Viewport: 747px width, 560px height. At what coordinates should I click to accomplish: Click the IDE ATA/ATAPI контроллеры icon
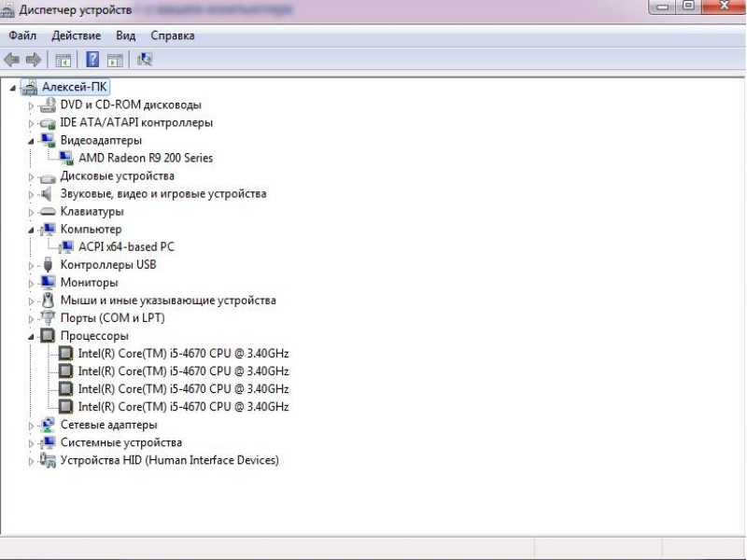pyautogui.click(x=48, y=123)
